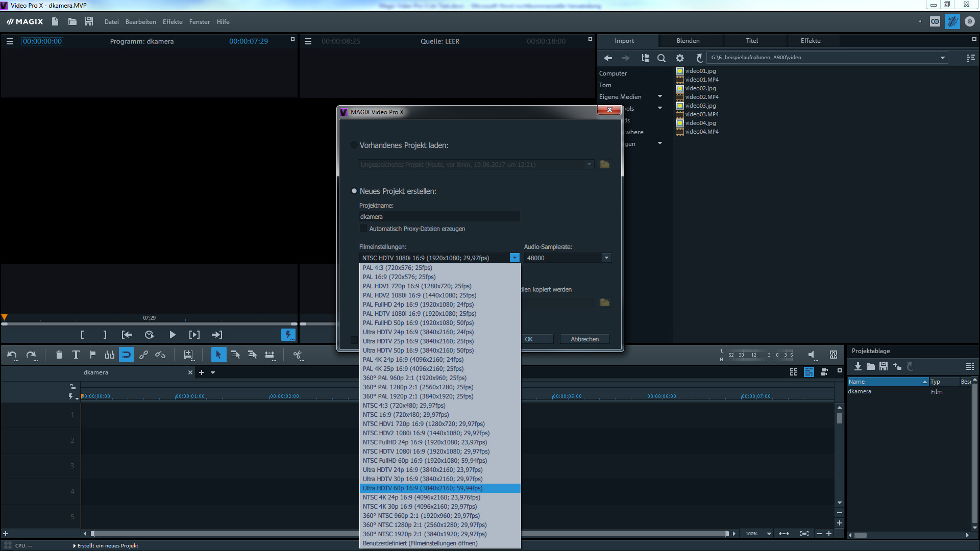Image resolution: width=980 pixels, height=551 pixels.
Task: Jump to range end in program monitor
Action: pos(217,335)
